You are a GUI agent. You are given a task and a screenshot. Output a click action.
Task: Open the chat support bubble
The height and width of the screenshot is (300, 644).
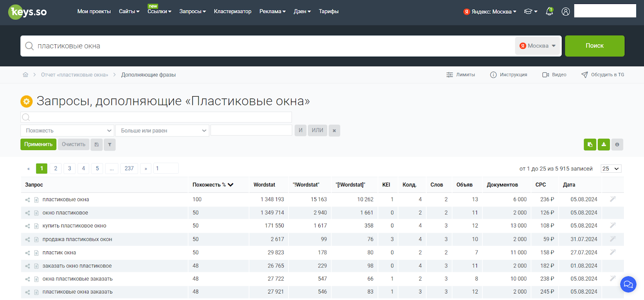tap(628, 284)
